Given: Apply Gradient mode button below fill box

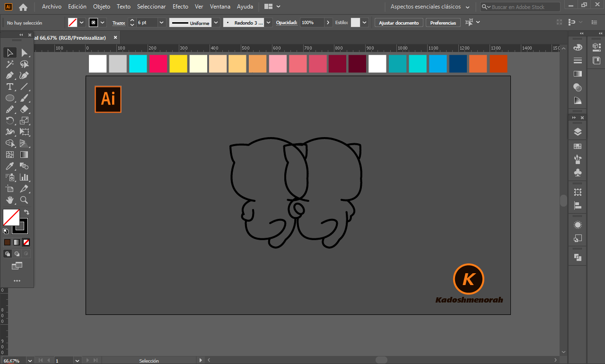Looking at the screenshot, I should 17,242.
